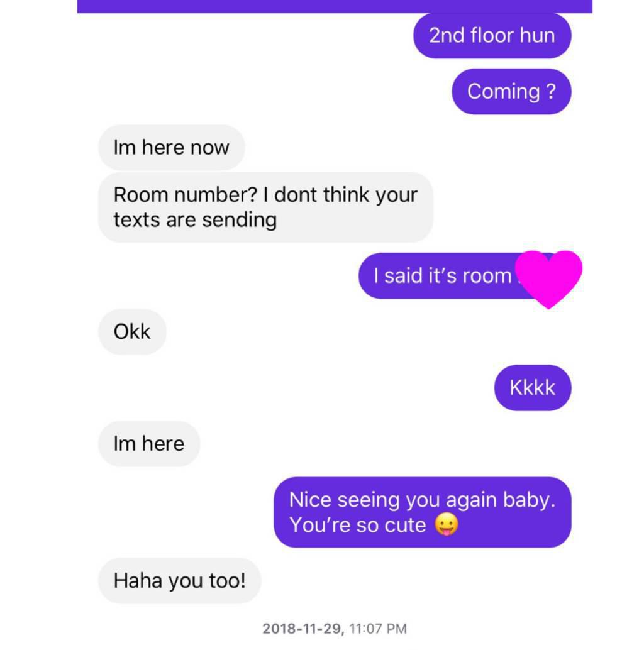The width and height of the screenshot is (644, 650).
Task: Click the 2018-11-29 timestamp label
Action: tap(304, 629)
